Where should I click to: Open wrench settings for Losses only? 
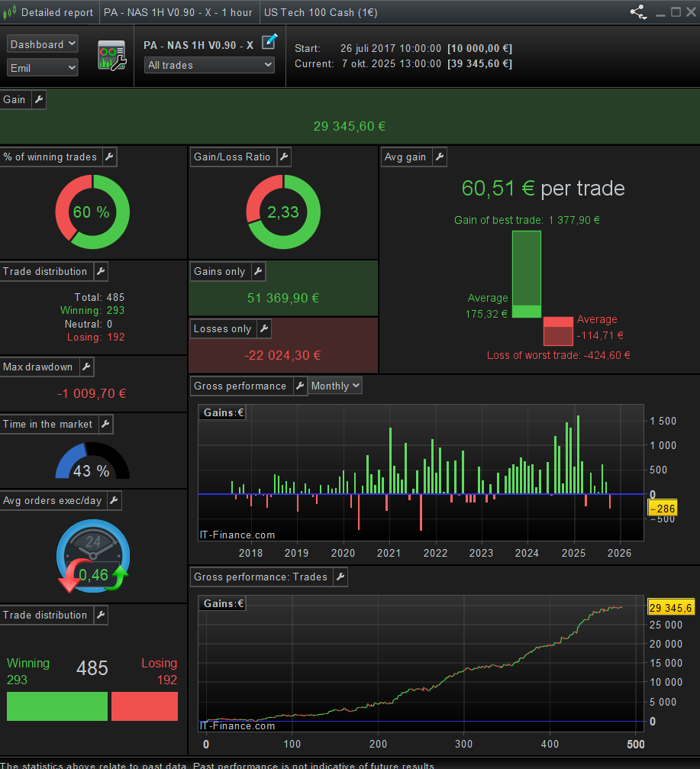click(x=264, y=328)
